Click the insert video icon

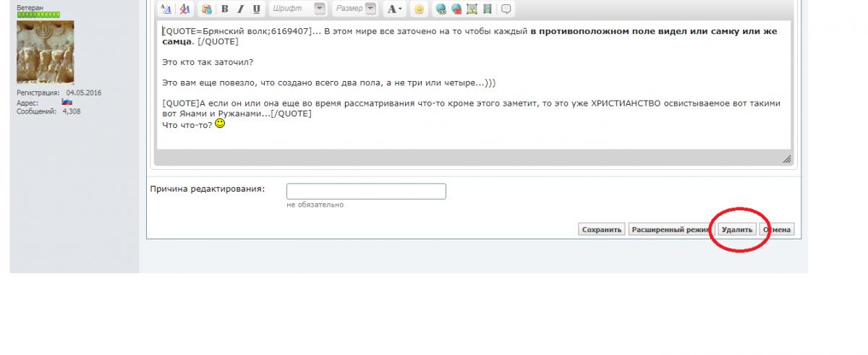tap(488, 9)
